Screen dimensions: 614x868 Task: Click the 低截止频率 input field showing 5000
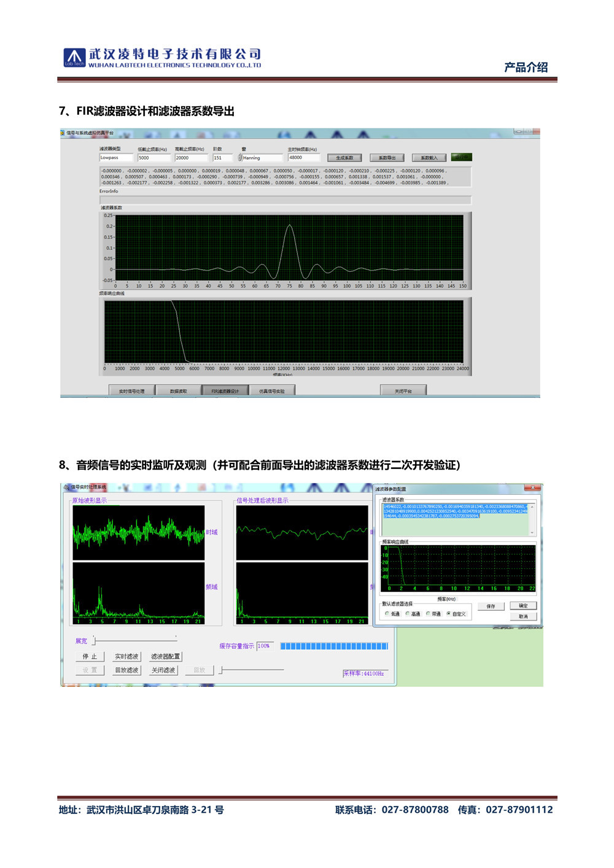click(x=153, y=158)
